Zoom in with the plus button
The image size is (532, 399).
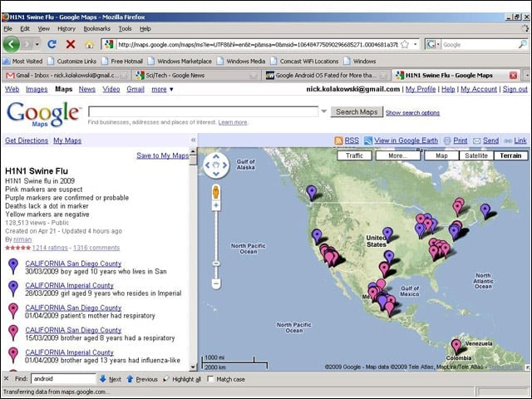(216, 205)
